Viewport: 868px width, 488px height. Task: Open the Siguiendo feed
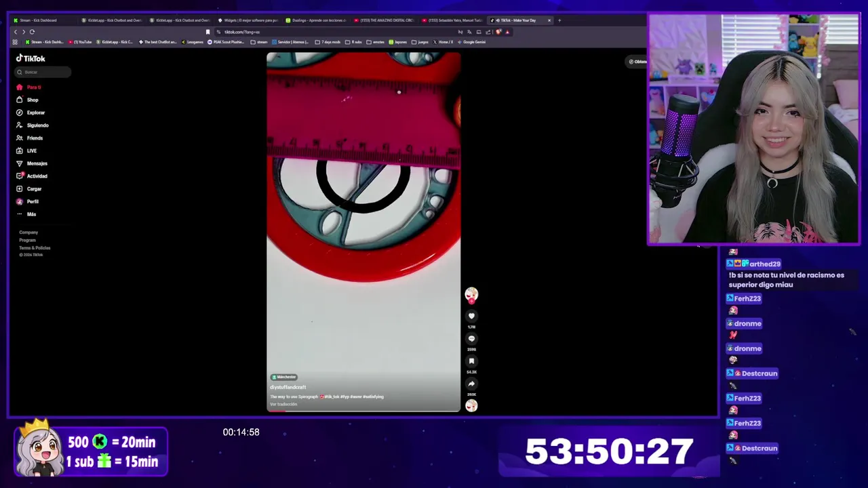click(33, 125)
